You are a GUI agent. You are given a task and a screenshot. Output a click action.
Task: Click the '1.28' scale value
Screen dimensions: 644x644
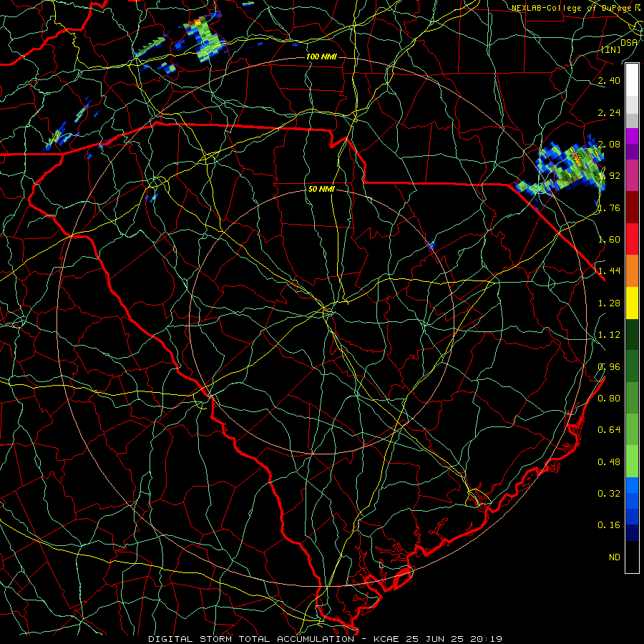609,303
